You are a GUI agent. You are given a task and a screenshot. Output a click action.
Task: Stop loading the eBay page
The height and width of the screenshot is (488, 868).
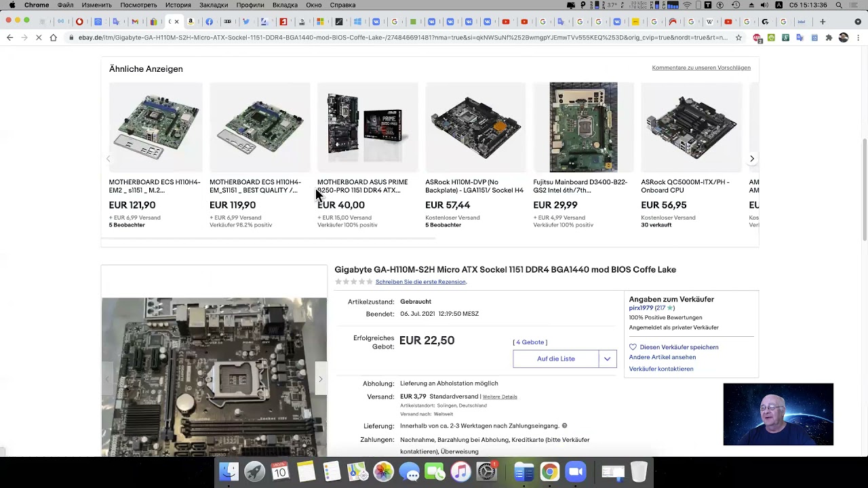pyautogui.click(x=38, y=38)
